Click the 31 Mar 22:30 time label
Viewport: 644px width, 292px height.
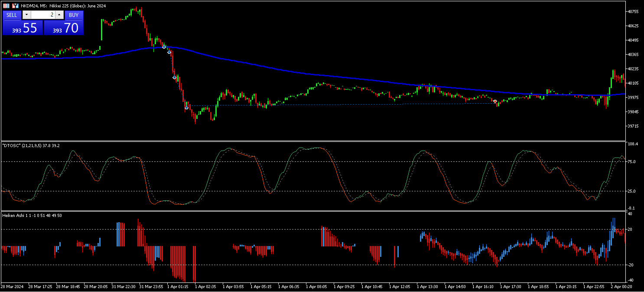[x=124, y=287]
